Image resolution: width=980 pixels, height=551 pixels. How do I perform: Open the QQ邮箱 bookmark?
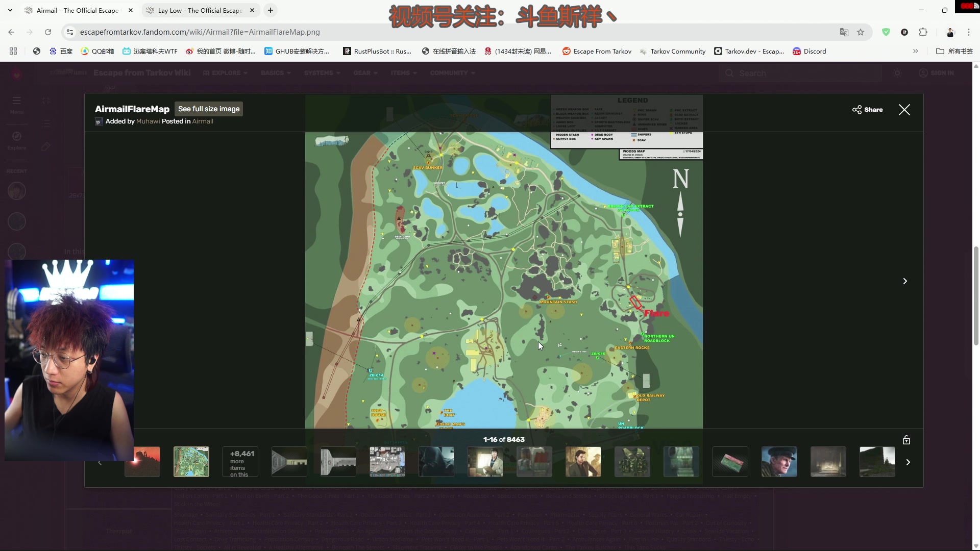97,51
